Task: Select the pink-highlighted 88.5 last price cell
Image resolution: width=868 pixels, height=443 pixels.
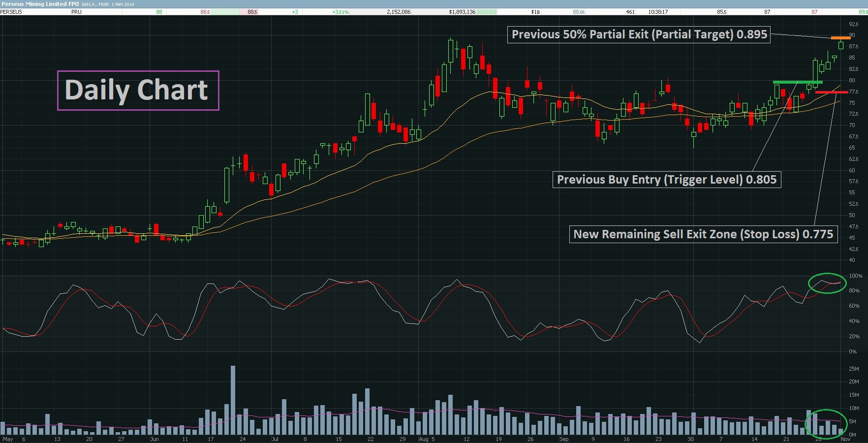Action: (252, 12)
